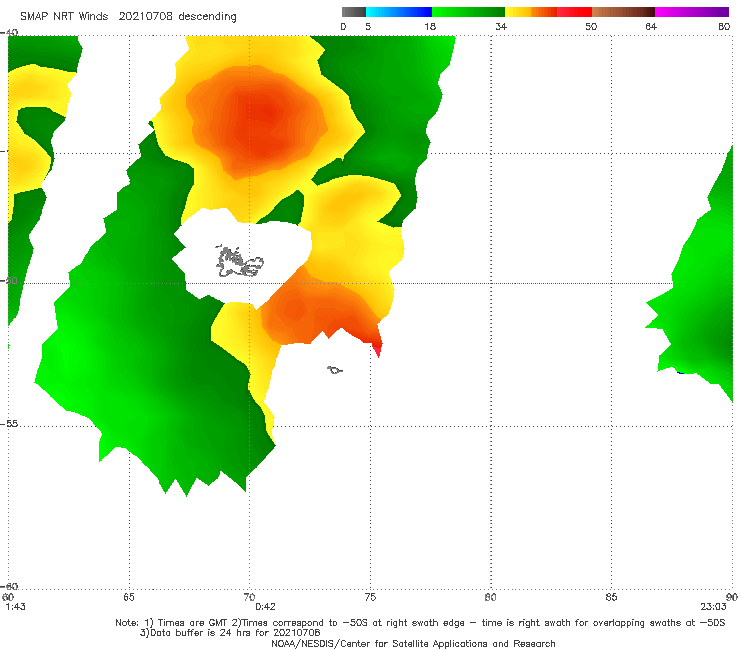Click the swath time '23:03'

(x=713, y=607)
